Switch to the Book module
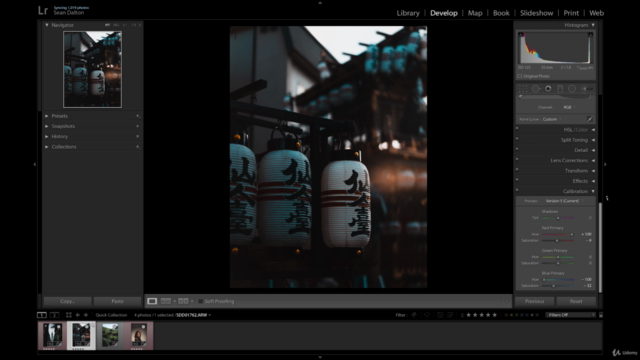Image resolution: width=640 pixels, height=360 pixels. (501, 13)
